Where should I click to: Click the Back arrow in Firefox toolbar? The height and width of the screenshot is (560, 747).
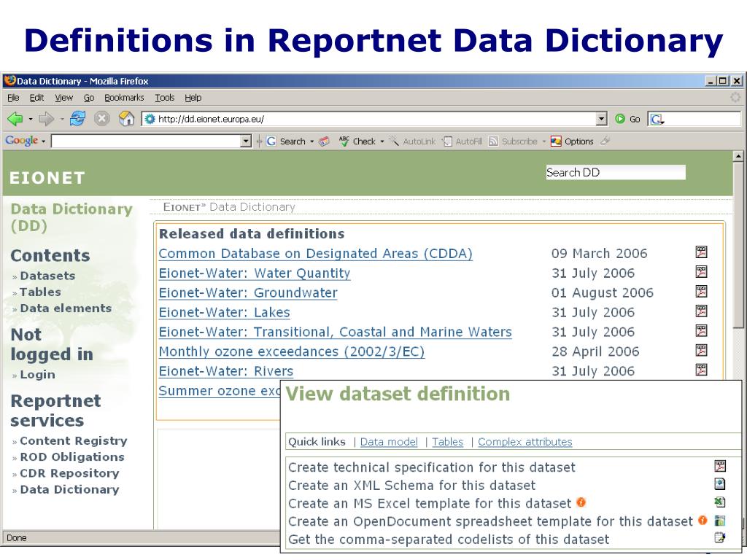(x=15, y=119)
